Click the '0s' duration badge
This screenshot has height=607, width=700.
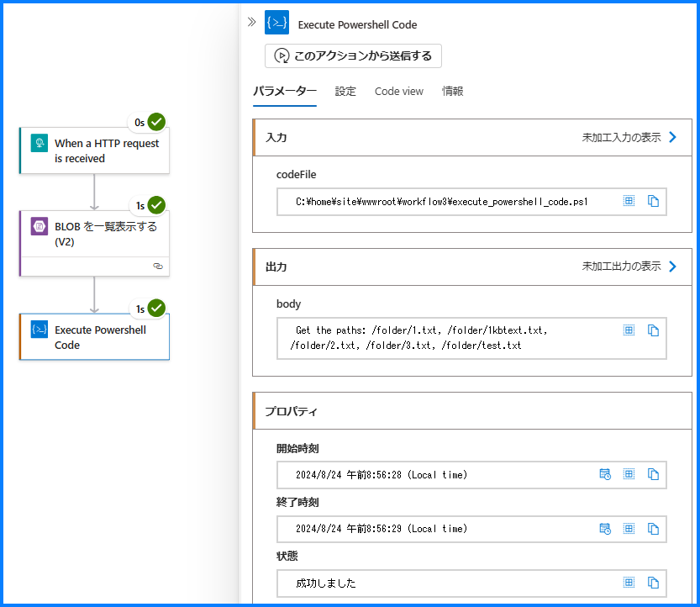(x=139, y=123)
